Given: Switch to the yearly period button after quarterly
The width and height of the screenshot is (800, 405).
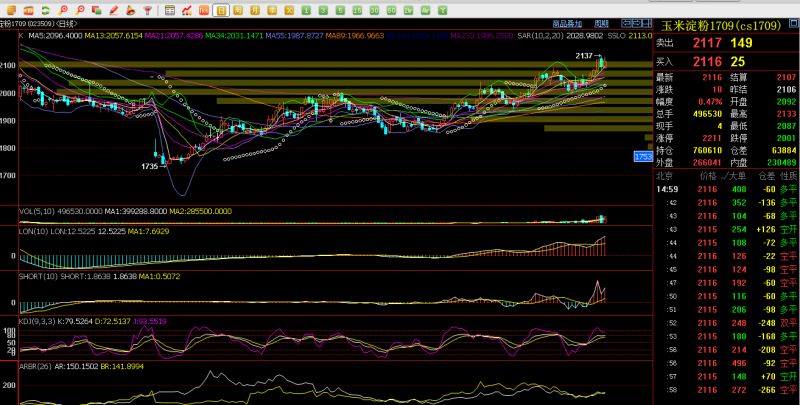Looking at the screenshot, I should coord(289,10).
